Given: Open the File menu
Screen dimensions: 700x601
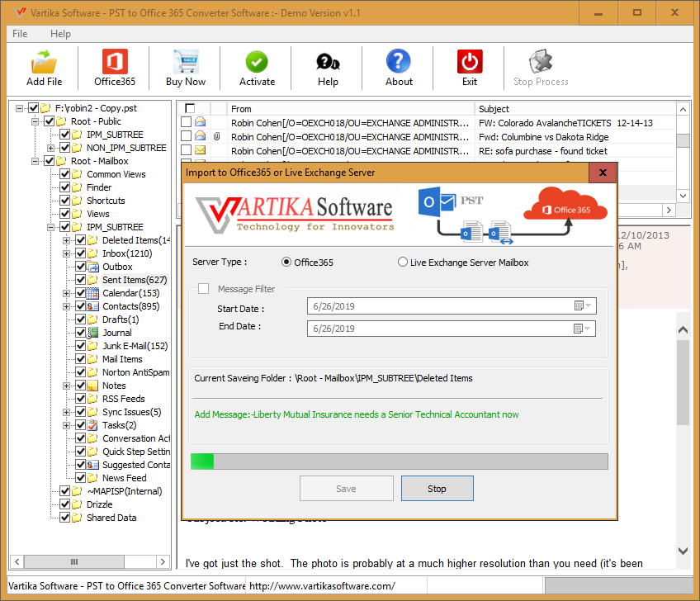Looking at the screenshot, I should click(x=20, y=34).
